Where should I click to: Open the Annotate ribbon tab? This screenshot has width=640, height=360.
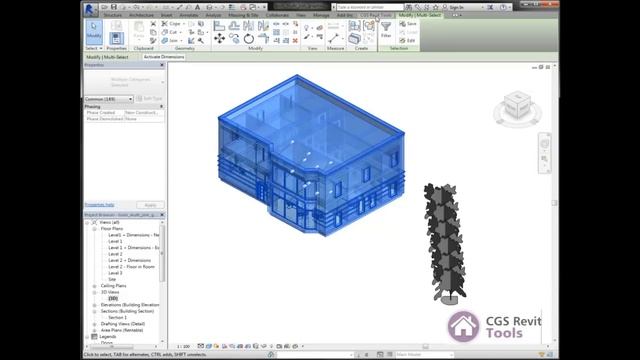pos(189,15)
